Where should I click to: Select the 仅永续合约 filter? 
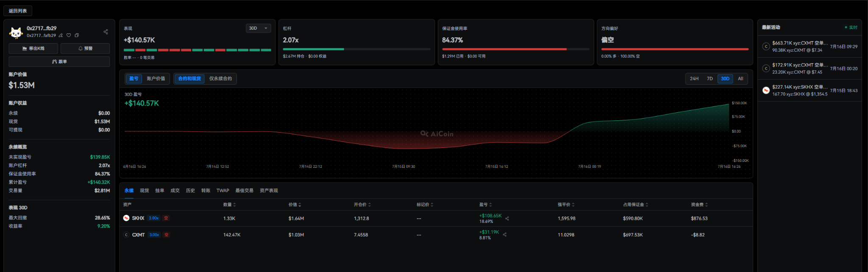tap(220, 79)
